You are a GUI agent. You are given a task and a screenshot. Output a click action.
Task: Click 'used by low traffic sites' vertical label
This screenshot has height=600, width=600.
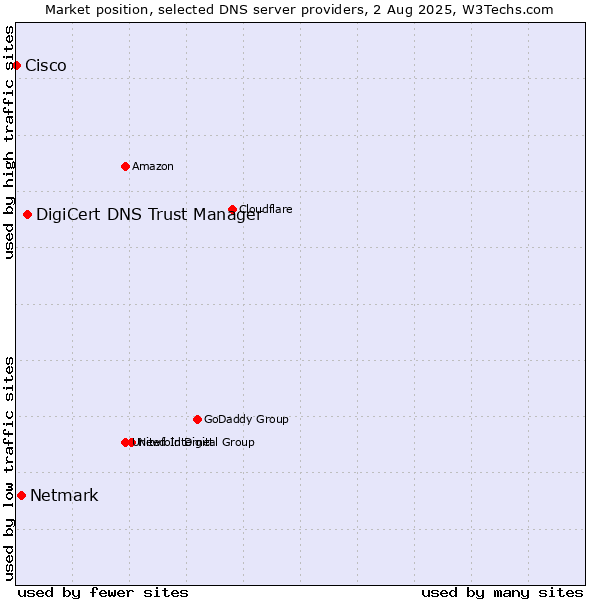(x=9, y=469)
